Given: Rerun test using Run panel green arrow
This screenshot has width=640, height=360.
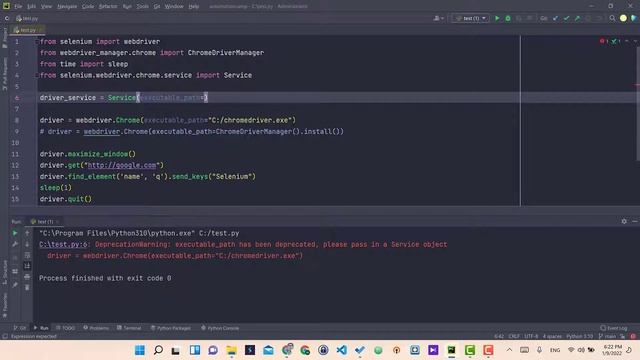Looking at the screenshot, I should coord(15,233).
